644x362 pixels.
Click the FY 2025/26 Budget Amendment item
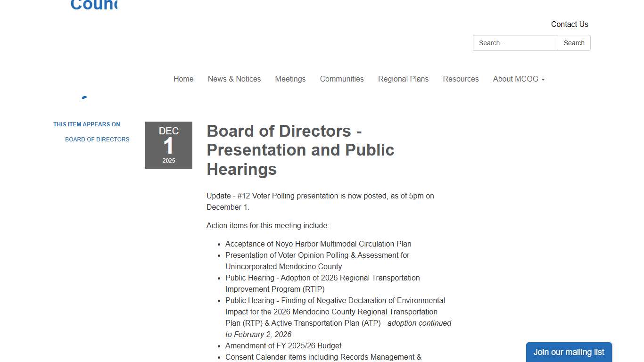(x=283, y=346)
